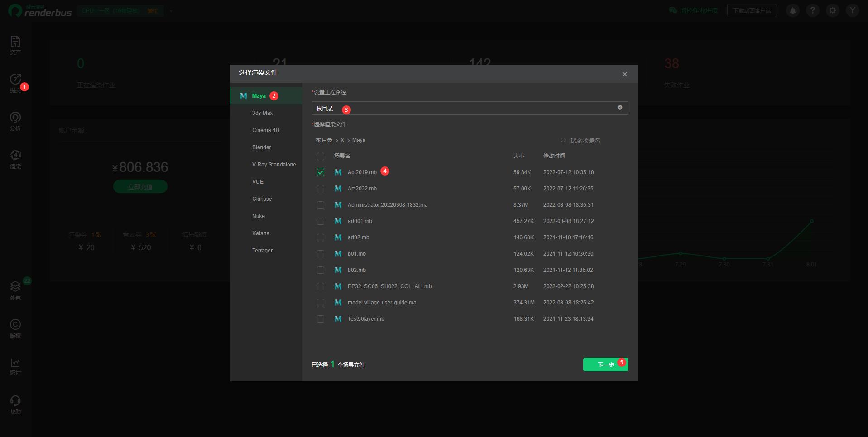Viewport: 868px width, 437px height.
Task: Clear the 根目录 project path field
Action: tap(619, 108)
